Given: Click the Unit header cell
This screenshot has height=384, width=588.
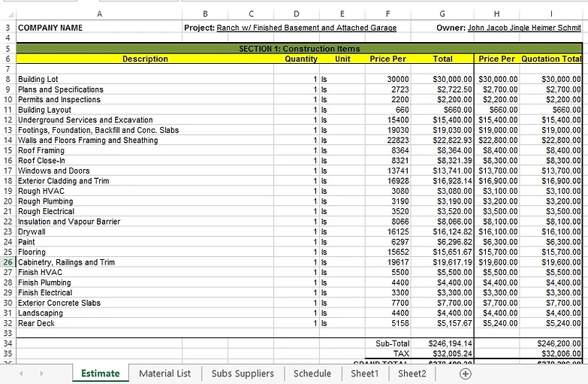Looking at the screenshot, I should pyautogui.click(x=342, y=59).
